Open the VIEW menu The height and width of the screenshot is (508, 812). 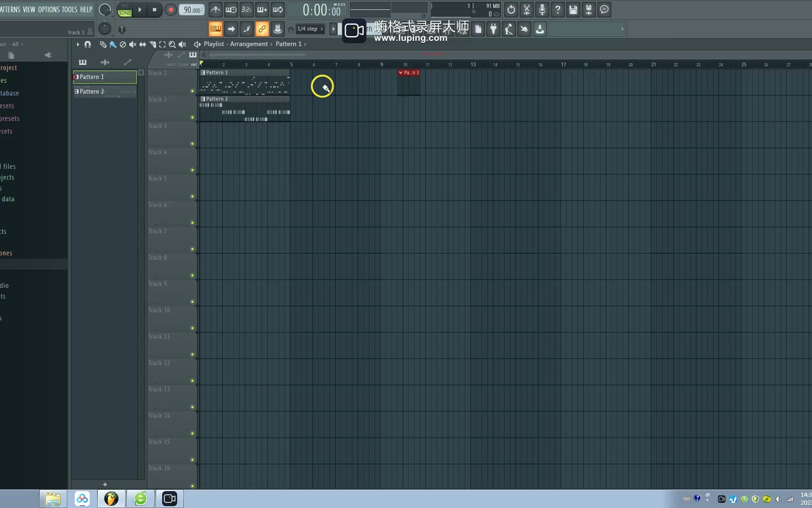pos(29,9)
